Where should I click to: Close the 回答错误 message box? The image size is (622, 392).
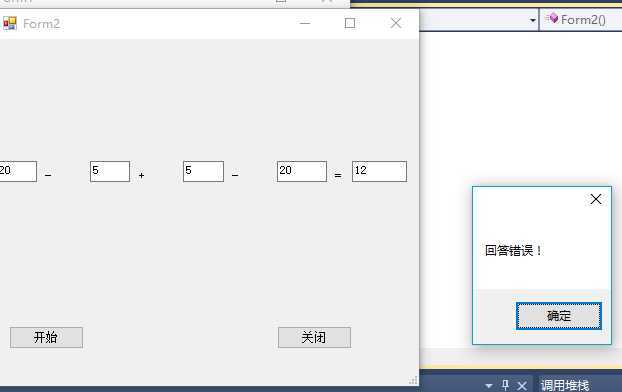click(x=596, y=199)
